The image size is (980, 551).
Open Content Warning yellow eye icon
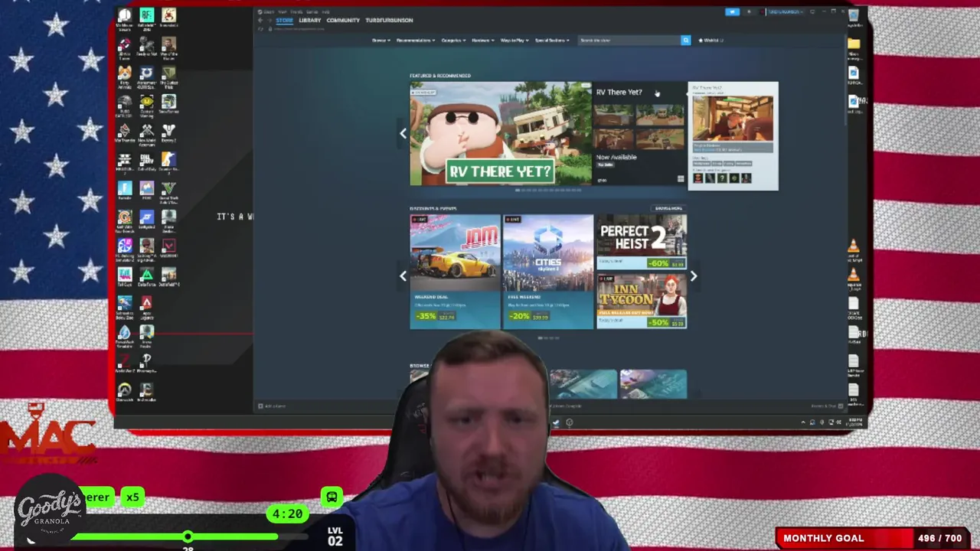tap(146, 105)
